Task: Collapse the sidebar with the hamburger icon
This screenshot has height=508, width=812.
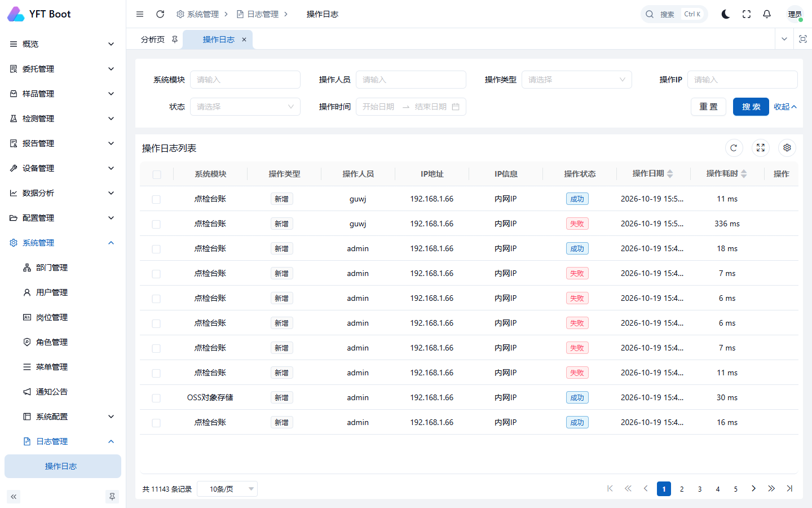Action: tap(140, 14)
